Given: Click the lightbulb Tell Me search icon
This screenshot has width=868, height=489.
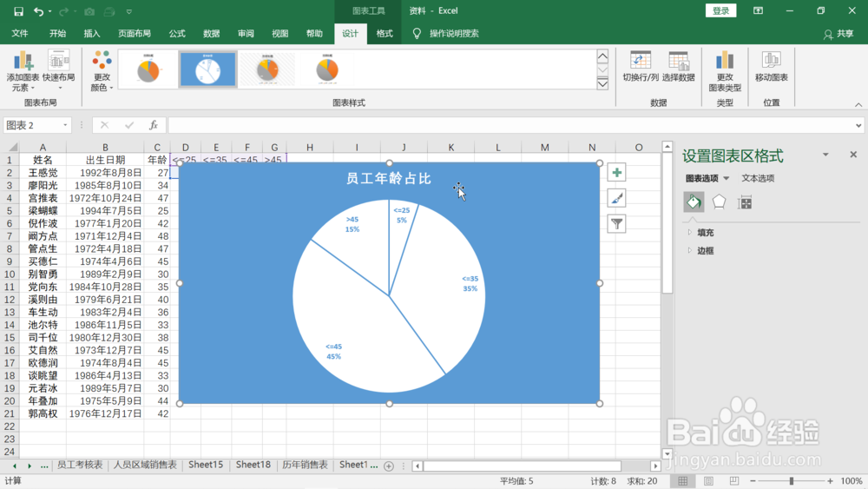Looking at the screenshot, I should [x=417, y=33].
